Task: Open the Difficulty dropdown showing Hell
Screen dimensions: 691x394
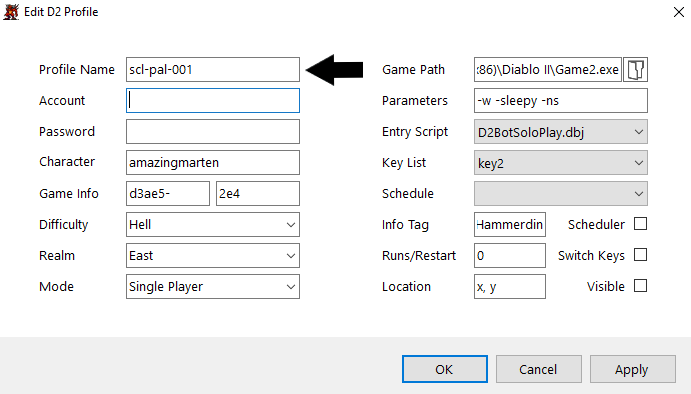Action: (213, 225)
